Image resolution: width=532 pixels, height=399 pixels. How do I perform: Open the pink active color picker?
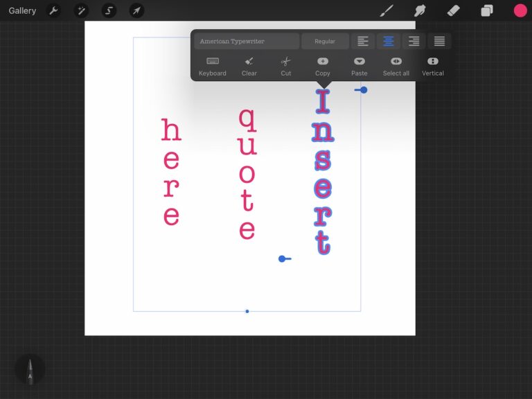[520, 10]
